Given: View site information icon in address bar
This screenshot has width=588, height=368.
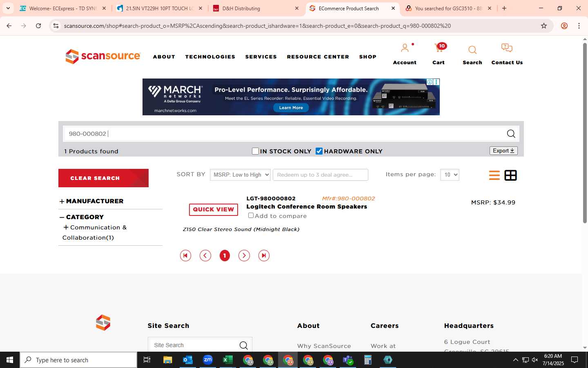Looking at the screenshot, I should click(56, 26).
